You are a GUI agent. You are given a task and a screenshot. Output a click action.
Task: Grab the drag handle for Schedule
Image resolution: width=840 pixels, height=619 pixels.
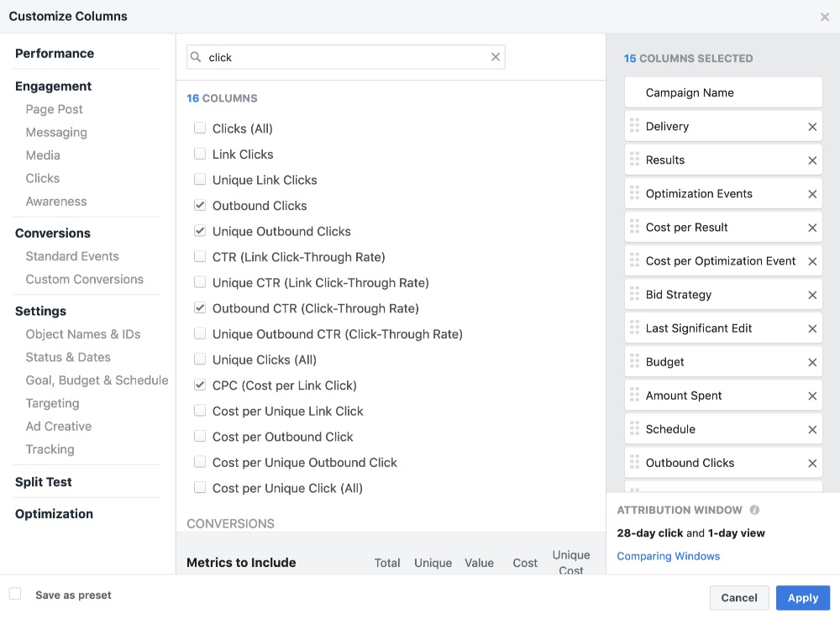coord(635,428)
